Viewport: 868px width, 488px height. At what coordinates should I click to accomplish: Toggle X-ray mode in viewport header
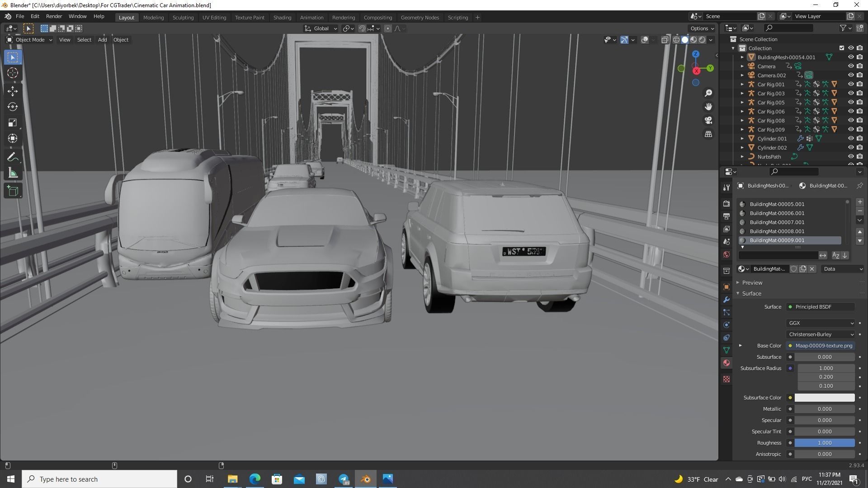click(665, 40)
